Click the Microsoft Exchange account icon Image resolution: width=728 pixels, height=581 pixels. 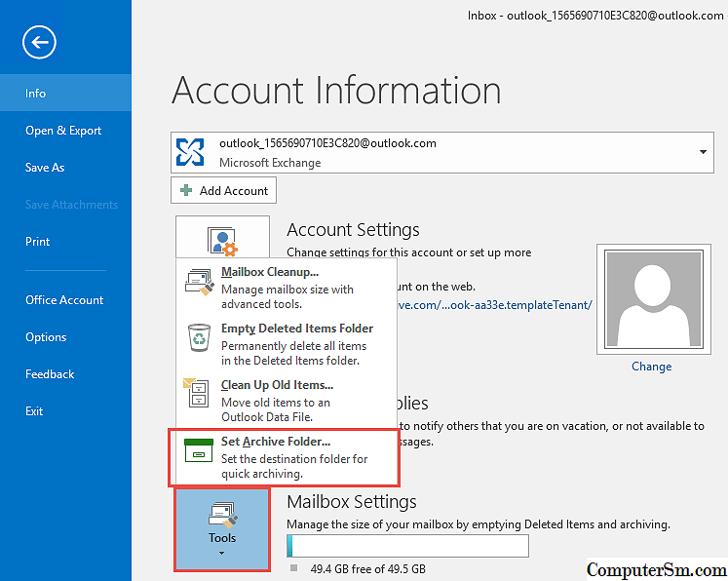pos(190,152)
